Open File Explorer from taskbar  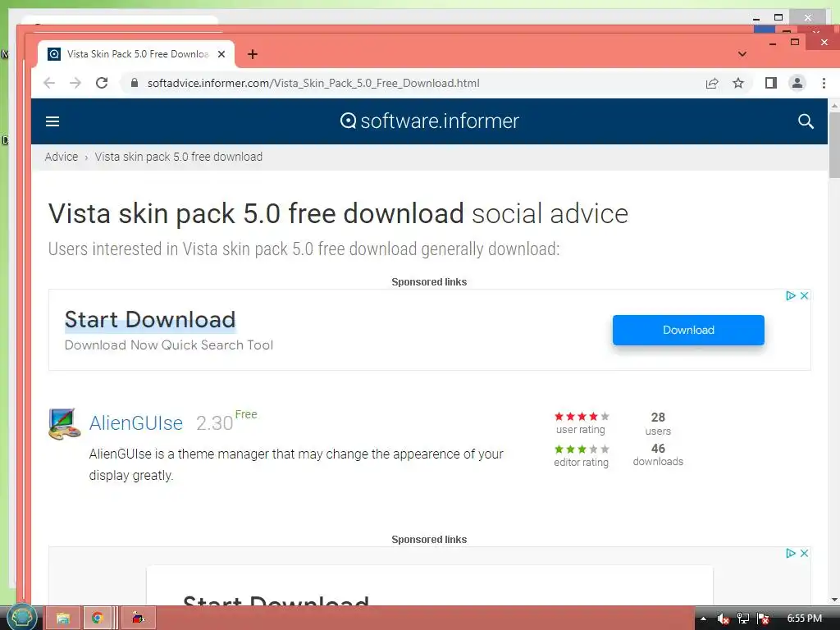tap(62, 619)
